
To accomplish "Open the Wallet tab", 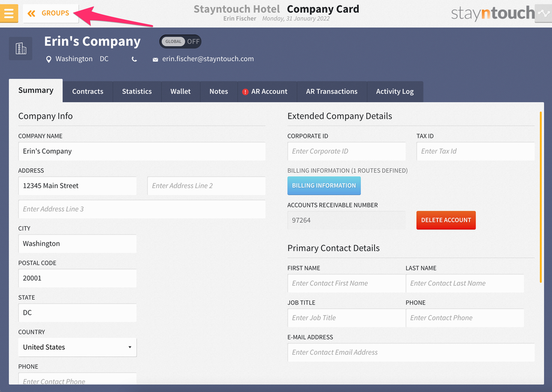I will 181,92.
